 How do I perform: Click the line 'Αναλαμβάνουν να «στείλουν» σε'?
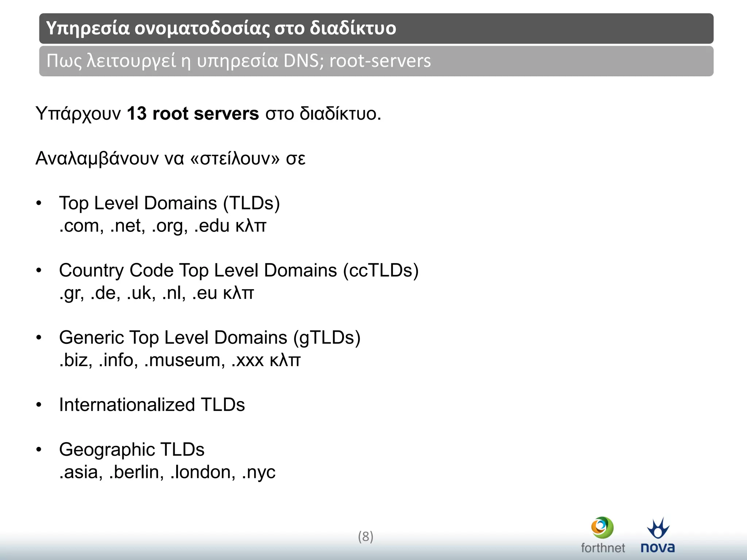coord(170,158)
